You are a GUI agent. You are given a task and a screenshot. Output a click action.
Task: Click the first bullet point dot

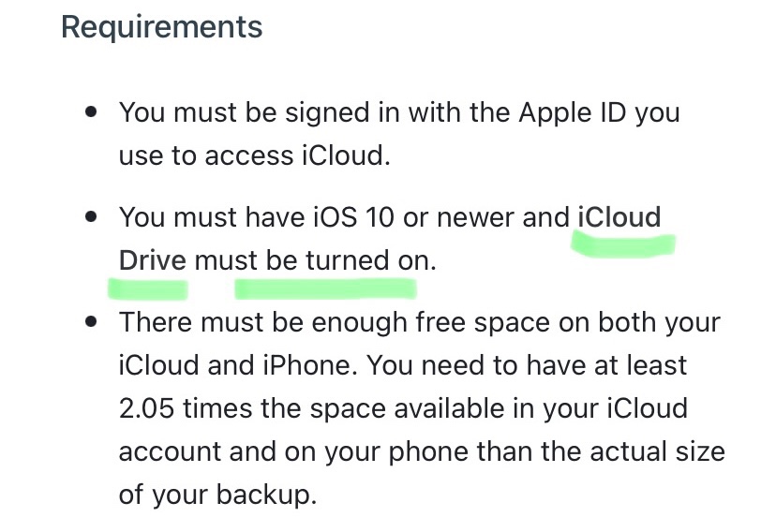(x=91, y=111)
